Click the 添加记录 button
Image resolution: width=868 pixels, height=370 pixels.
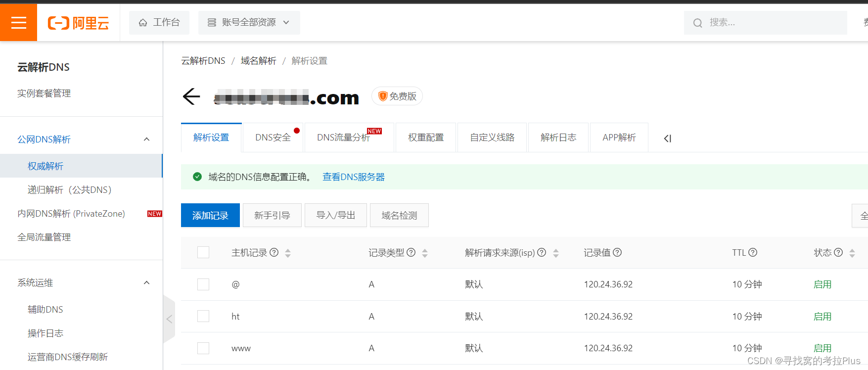[x=210, y=215]
